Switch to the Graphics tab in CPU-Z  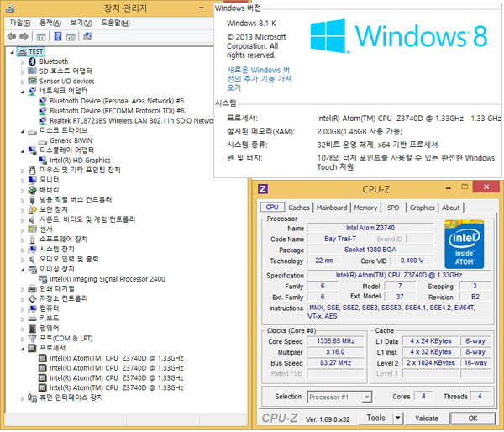click(x=422, y=208)
